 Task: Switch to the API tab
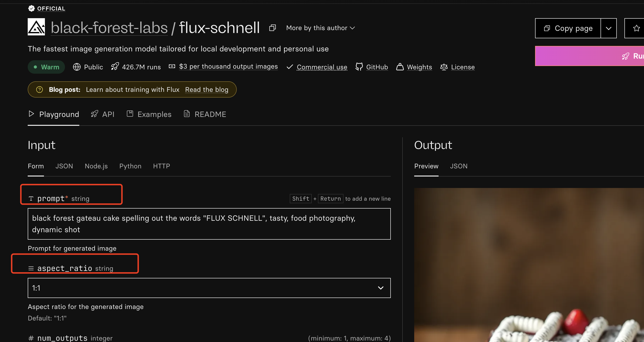pos(103,114)
